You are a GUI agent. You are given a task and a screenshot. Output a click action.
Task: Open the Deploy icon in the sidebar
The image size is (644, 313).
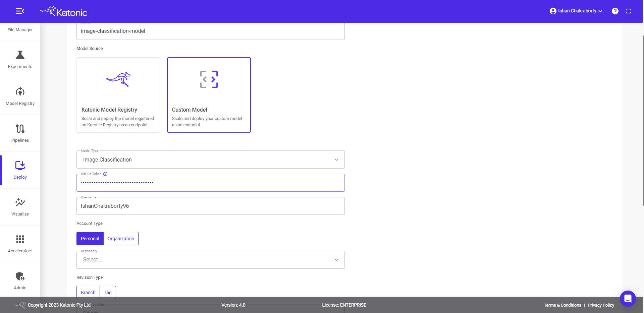pos(20,166)
